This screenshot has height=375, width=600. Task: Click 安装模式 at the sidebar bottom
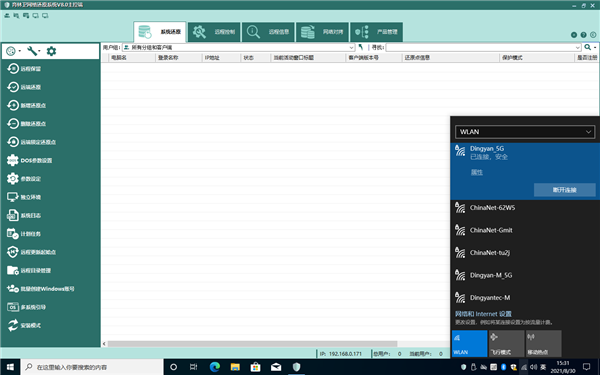click(x=24, y=326)
